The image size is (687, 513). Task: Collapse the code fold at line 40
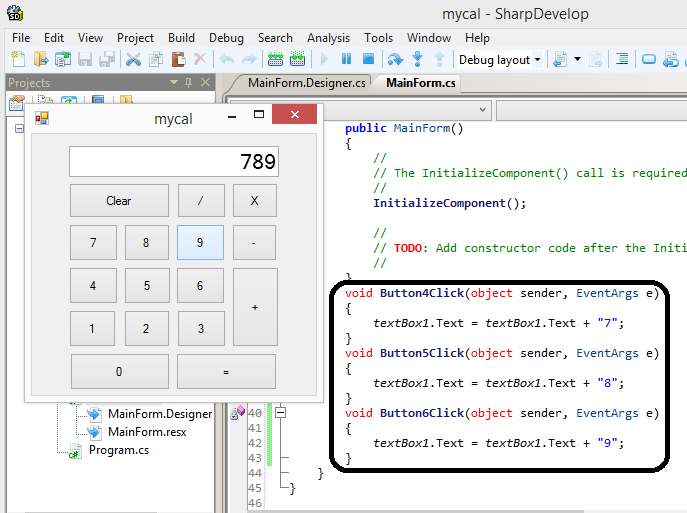pos(281,412)
